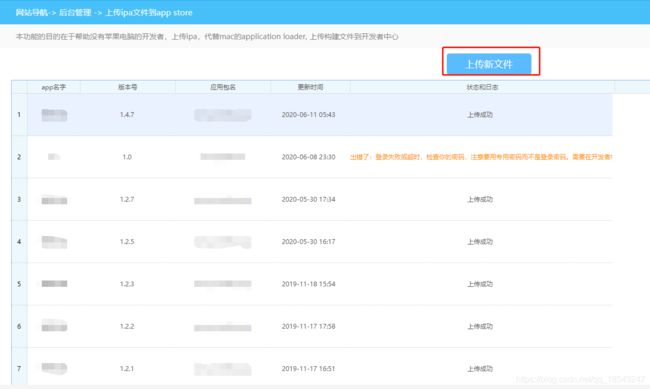650x389 pixels.
Task: Go to 后台管理 in the breadcrumb
Action: 75,12
